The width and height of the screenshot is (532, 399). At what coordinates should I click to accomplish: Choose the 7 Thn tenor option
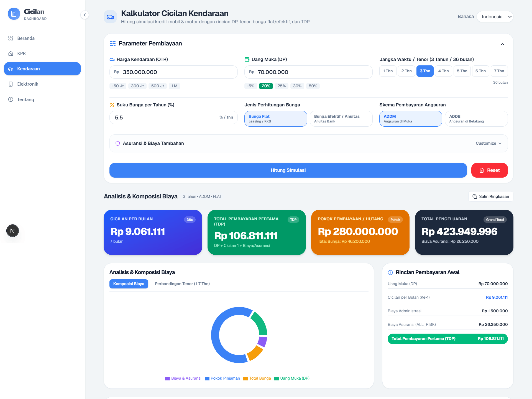click(499, 71)
